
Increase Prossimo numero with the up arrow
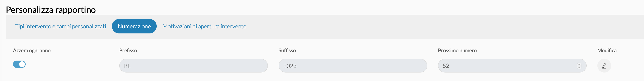579,64
